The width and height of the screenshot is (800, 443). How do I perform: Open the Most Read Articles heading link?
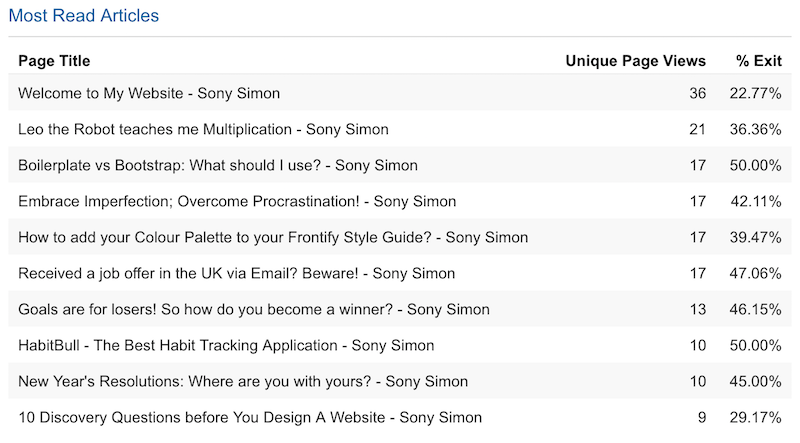[84, 15]
